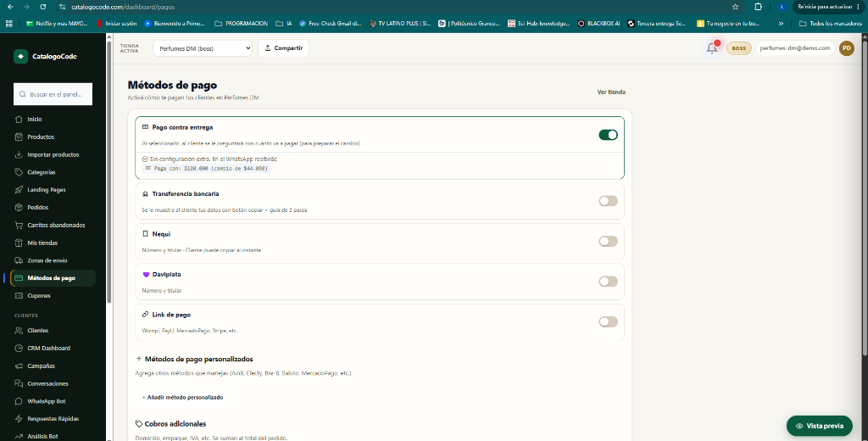Screen dimensions: 868x441
Task: Click the Carritos abandonados cart icon
Action: [19, 225]
